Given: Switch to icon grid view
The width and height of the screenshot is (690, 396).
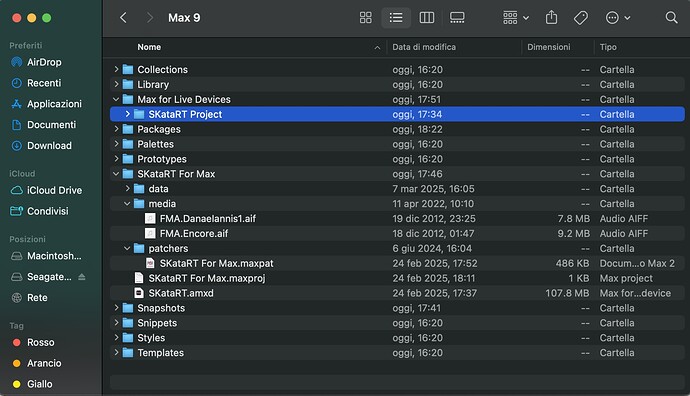Looking at the screenshot, I should pyautogui.click(x=365, y=18).
